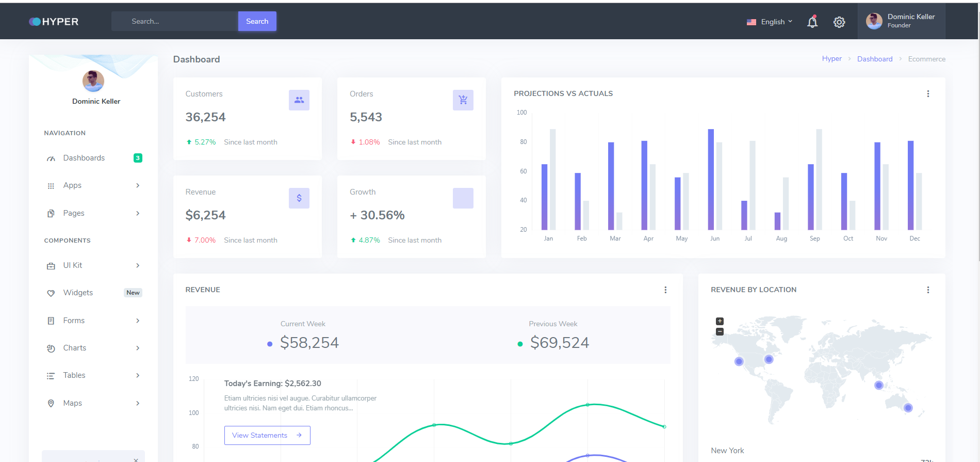Open Revenue card options menu
This screenshot has width=980, height=462.
(665, 290)
